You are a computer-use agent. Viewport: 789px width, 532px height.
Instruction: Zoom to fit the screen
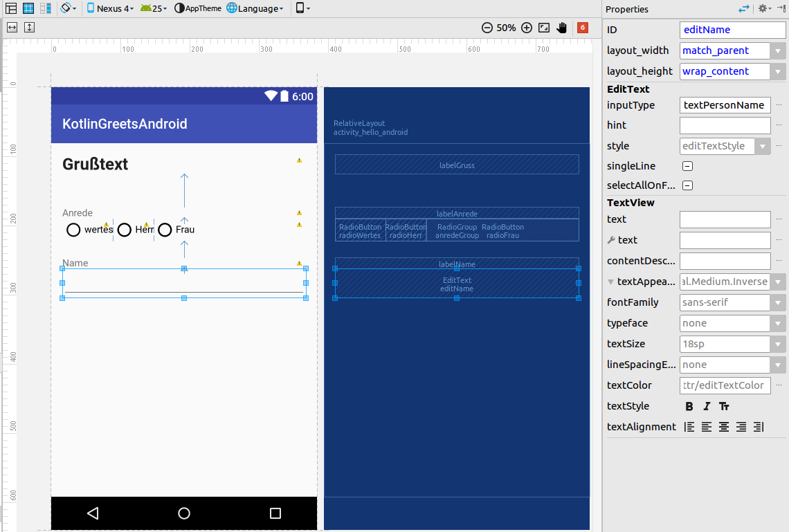(543, 28)
